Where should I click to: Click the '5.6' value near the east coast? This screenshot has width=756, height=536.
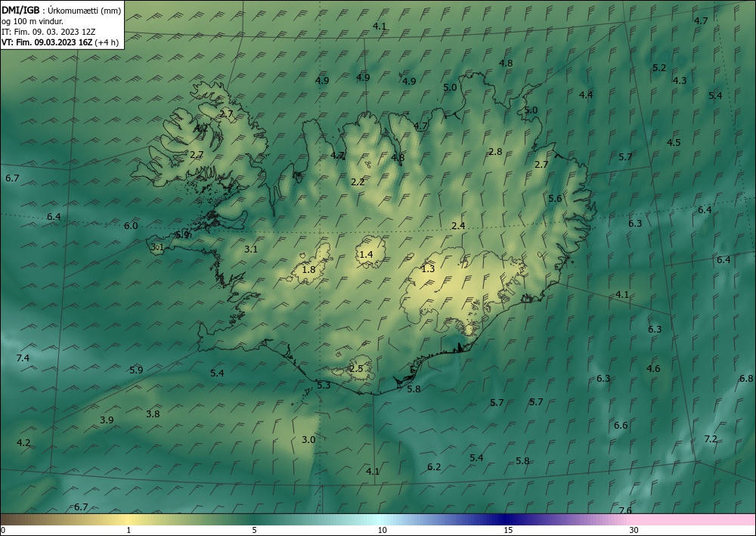pos(555,198)
